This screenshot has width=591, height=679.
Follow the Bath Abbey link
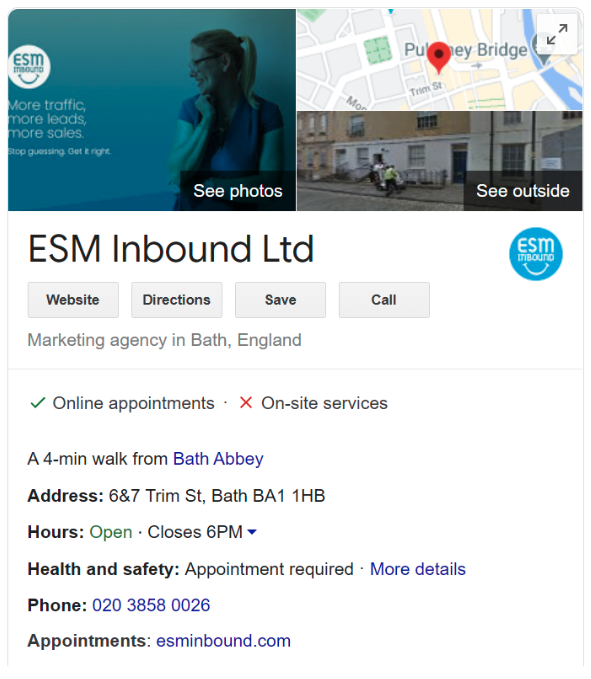click(218, 459)
